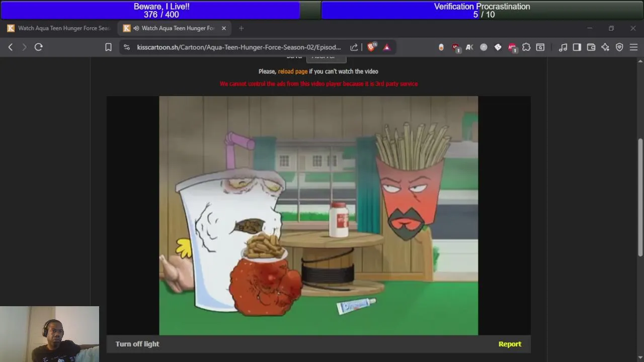Click the orange 'reload page' link
Screen dimensions: 644x362
tap(293, 71)
